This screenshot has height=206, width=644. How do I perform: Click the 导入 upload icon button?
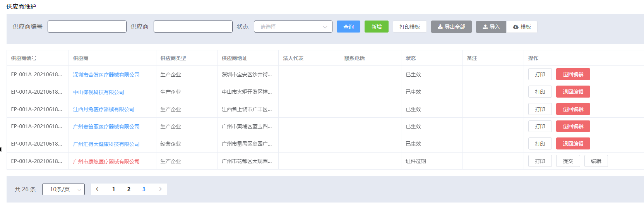(491, 27)
